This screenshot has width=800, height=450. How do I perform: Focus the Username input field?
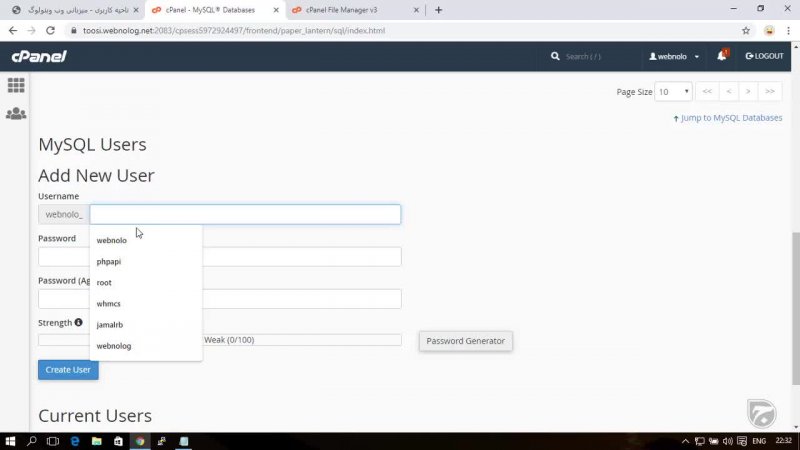[x=245, y=214]
